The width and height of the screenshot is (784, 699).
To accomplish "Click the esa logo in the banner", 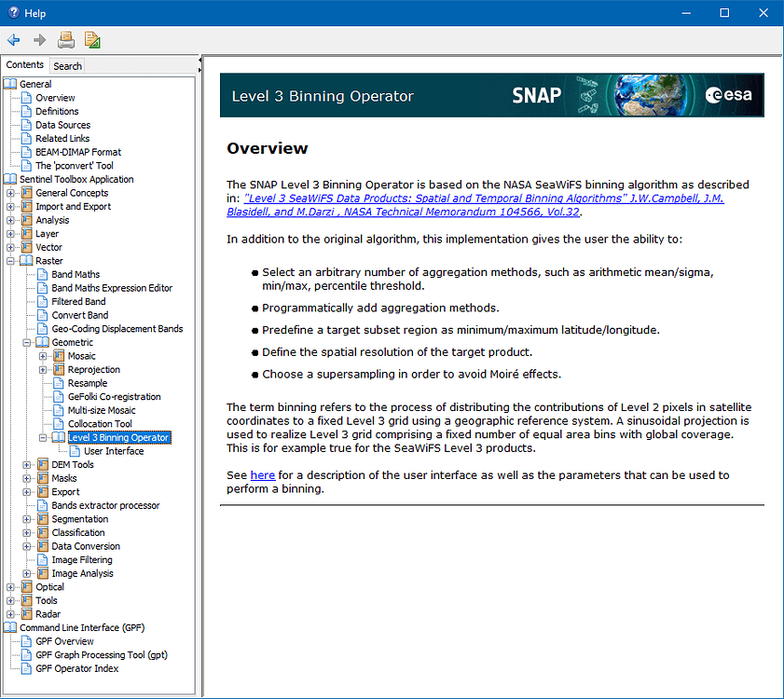I will coord(728,94).
